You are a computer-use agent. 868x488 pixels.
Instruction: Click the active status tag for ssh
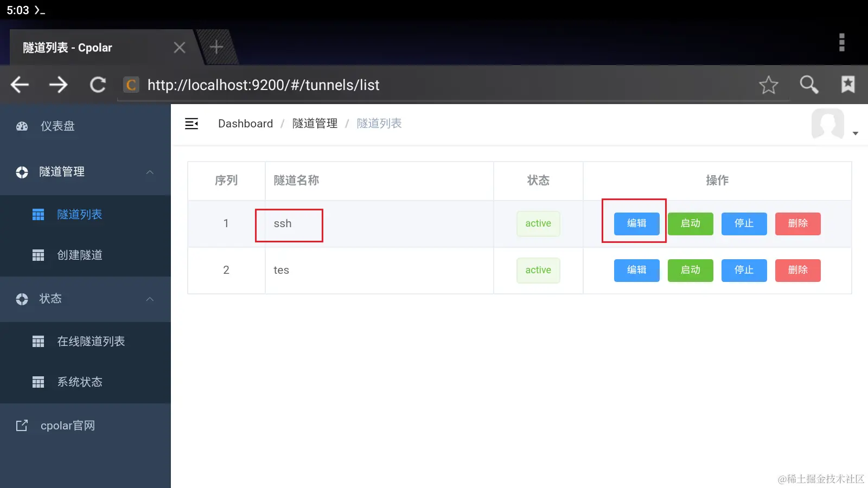coord(538,223)
